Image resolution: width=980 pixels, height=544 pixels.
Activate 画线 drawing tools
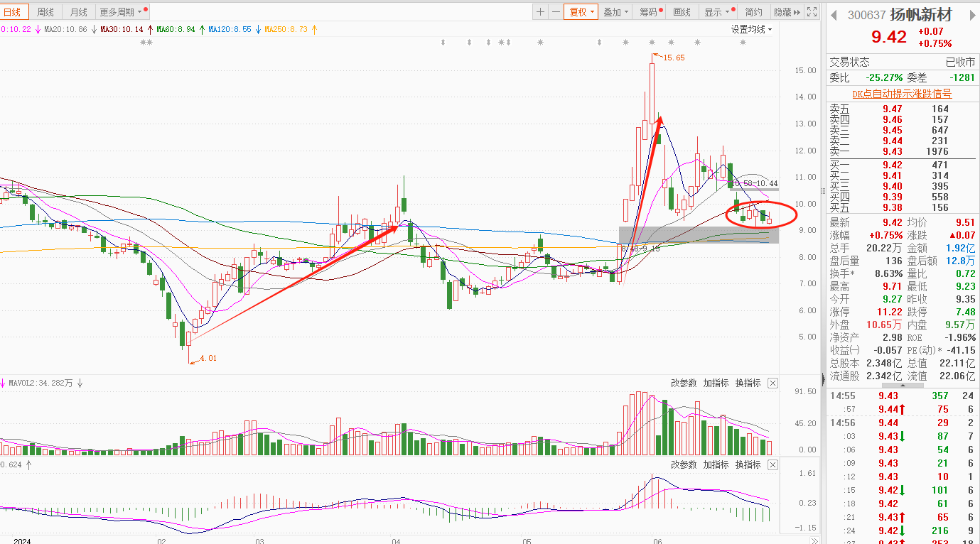click(682, 12)
